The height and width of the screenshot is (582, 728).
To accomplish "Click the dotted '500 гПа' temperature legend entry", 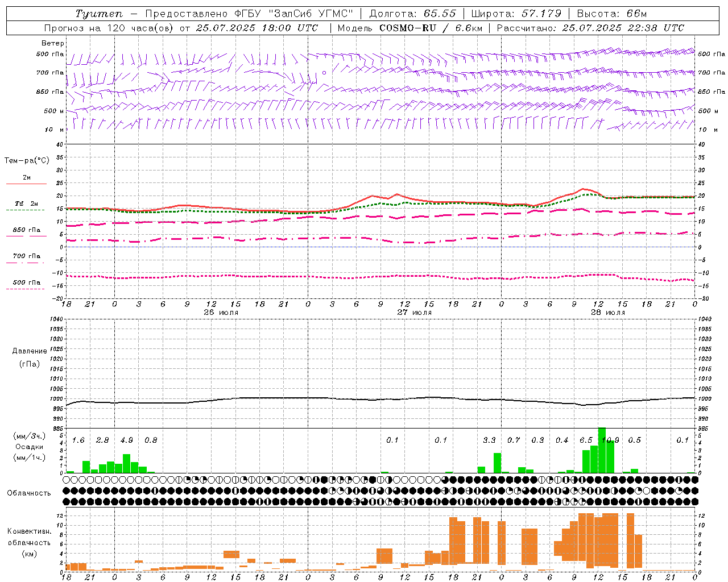I will [x=26, y=282].
